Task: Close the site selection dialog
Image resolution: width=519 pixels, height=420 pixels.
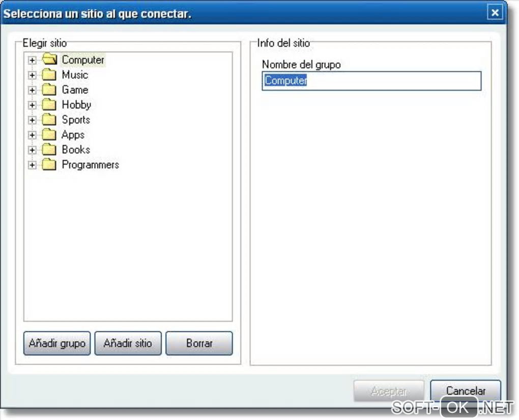Action: click(x=495, y=13)
